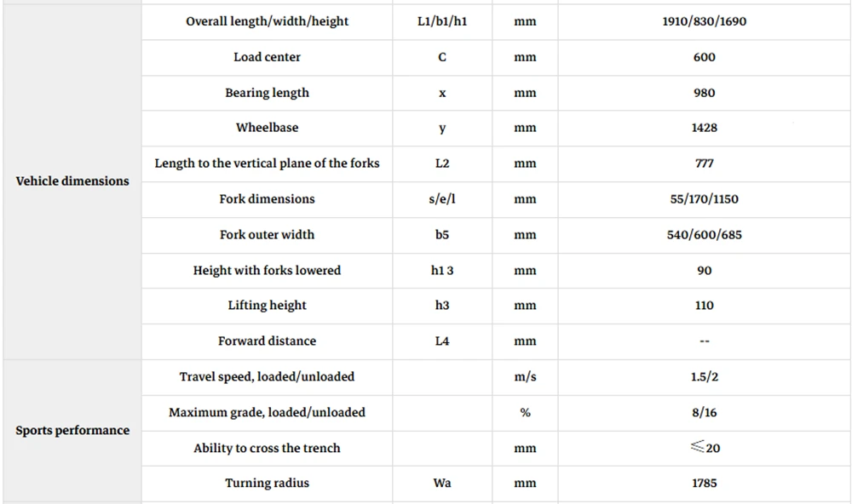Click the Height with forks lowered label
The image size is (852, 504).
coord(267,271)
